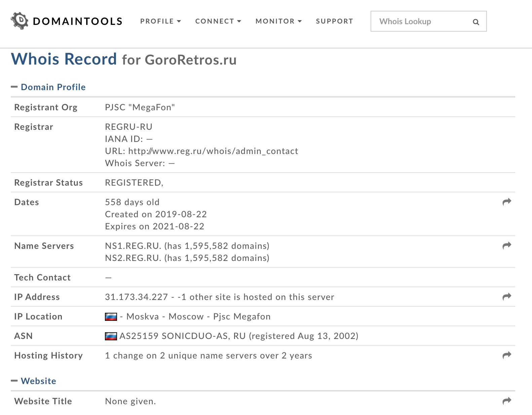The height and width of the screenshot is (415, 532).
Task: Click the Name Servers label
Action: coord(44,246)
